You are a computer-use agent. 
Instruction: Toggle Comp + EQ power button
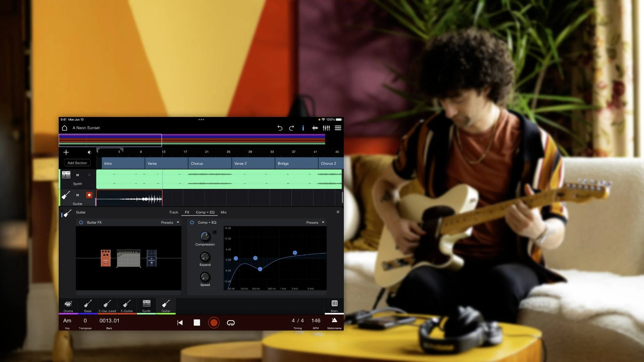(x=192, y=222)
